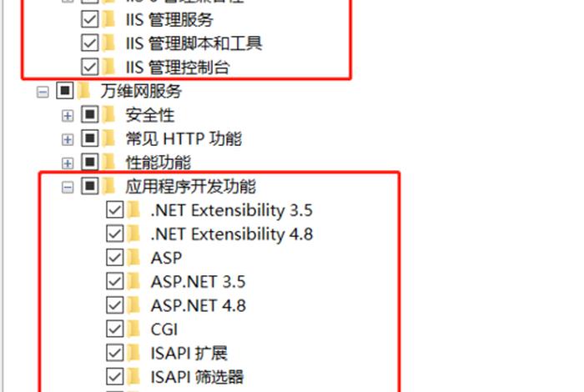Image resolution: width=584 pixels, height=392 pixels.
Task: Click folder icon of .NET Extensibility 4.8
Action: click(133, 234)
